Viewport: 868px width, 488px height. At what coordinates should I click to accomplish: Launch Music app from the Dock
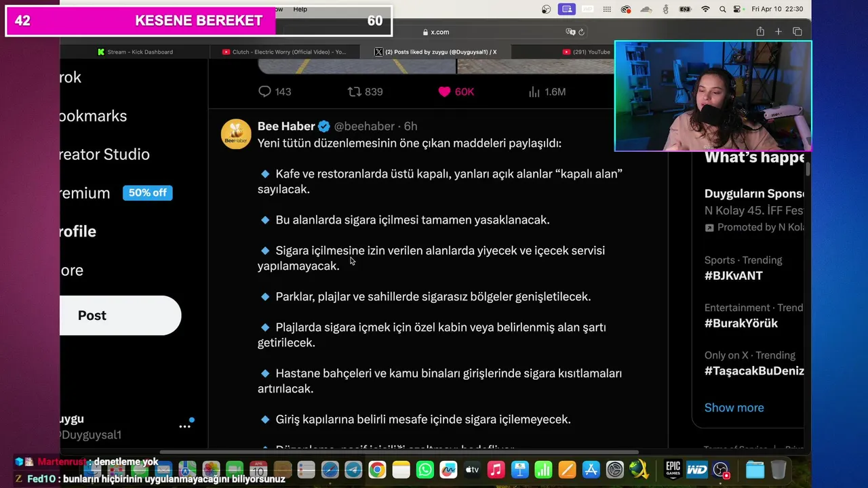[x=496, y=470]
